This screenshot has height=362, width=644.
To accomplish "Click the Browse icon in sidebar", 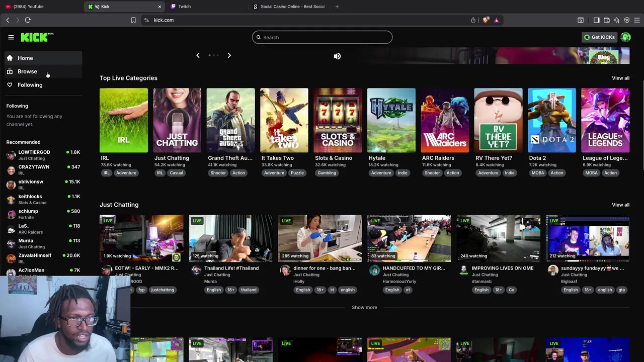I will click(x=10, y=71).
